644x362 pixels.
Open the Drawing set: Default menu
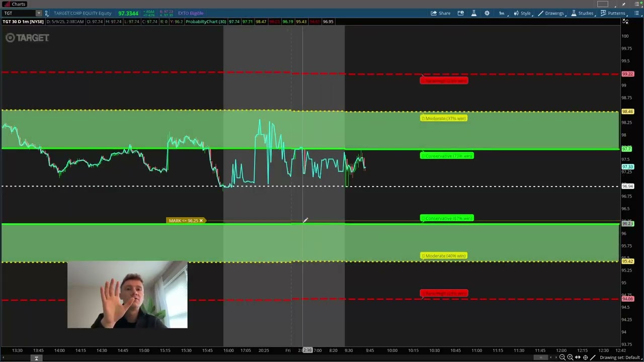621,357
